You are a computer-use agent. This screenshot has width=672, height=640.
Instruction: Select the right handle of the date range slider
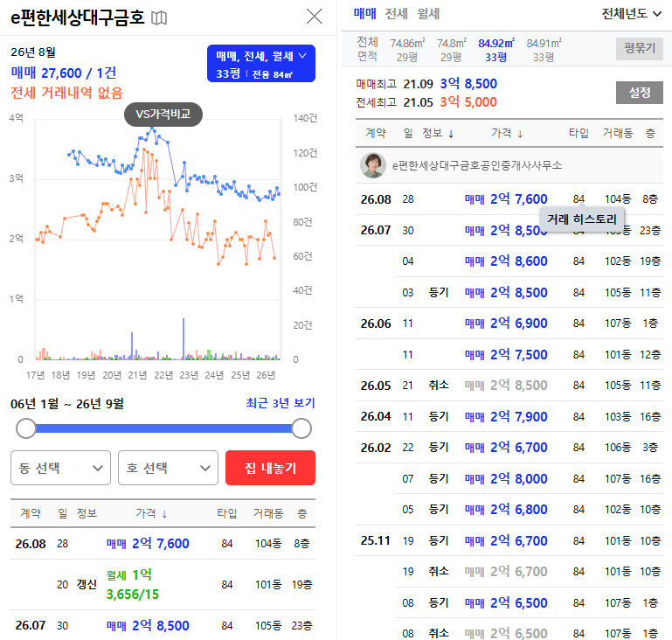click(301, 428)
